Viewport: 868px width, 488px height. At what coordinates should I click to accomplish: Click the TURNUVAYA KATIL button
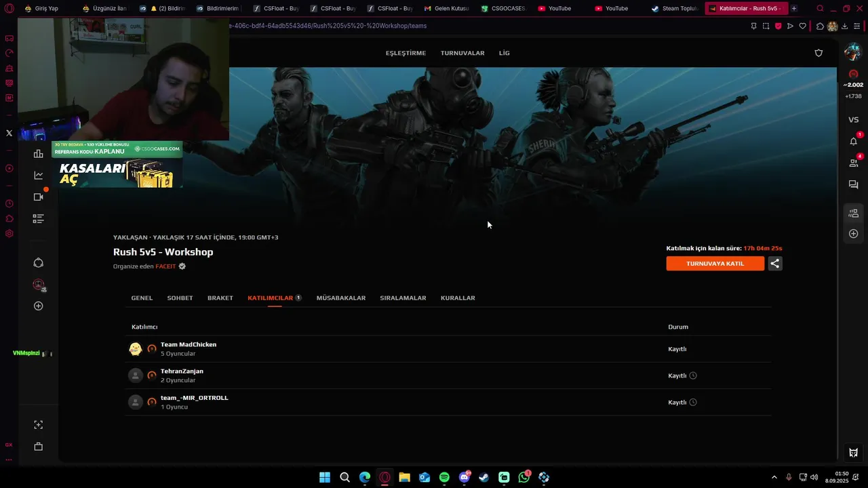[x=715, y=264]
